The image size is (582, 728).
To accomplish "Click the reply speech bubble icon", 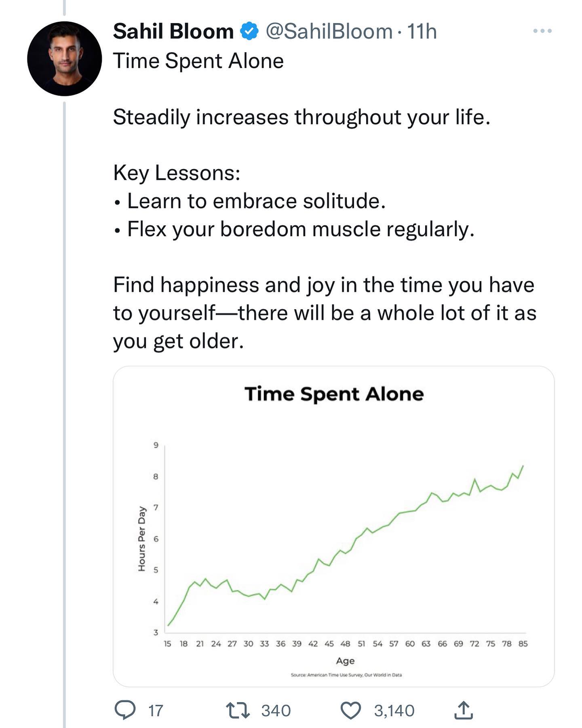I will [x=125, y=710].
